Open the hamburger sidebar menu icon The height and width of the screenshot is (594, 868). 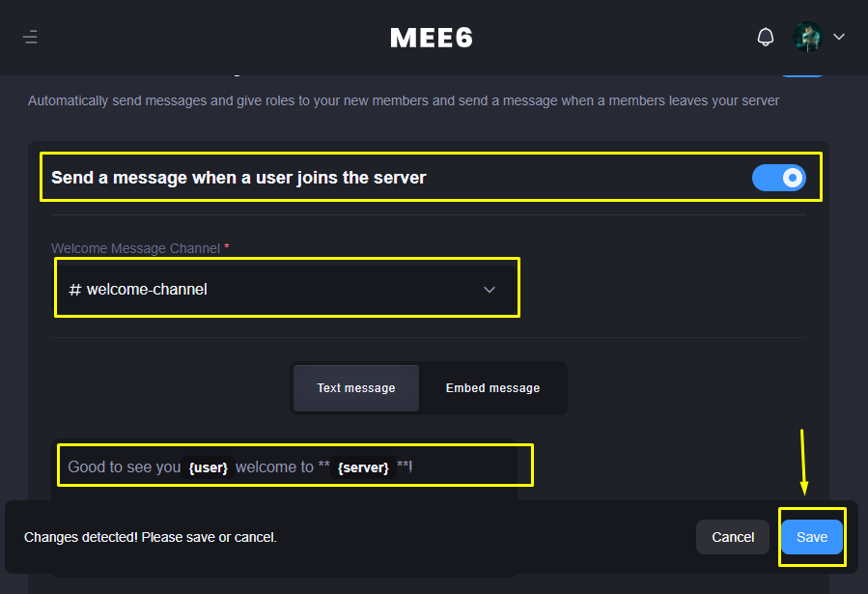[31, 37]
